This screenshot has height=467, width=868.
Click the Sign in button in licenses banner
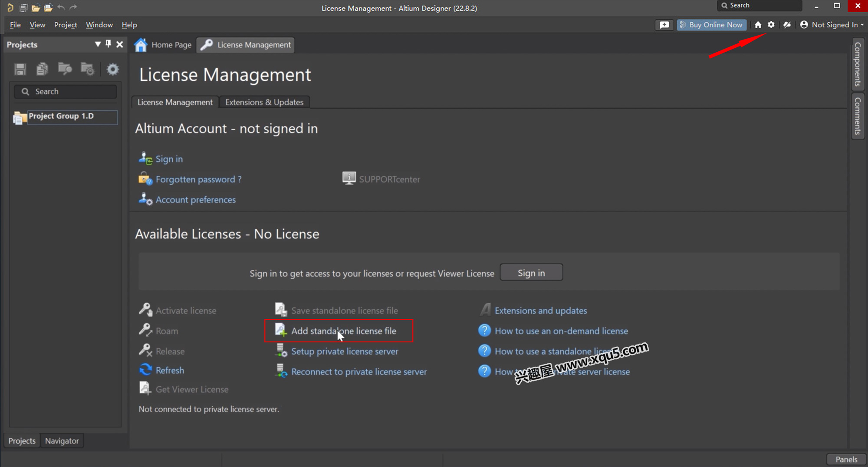click(531, 272)
